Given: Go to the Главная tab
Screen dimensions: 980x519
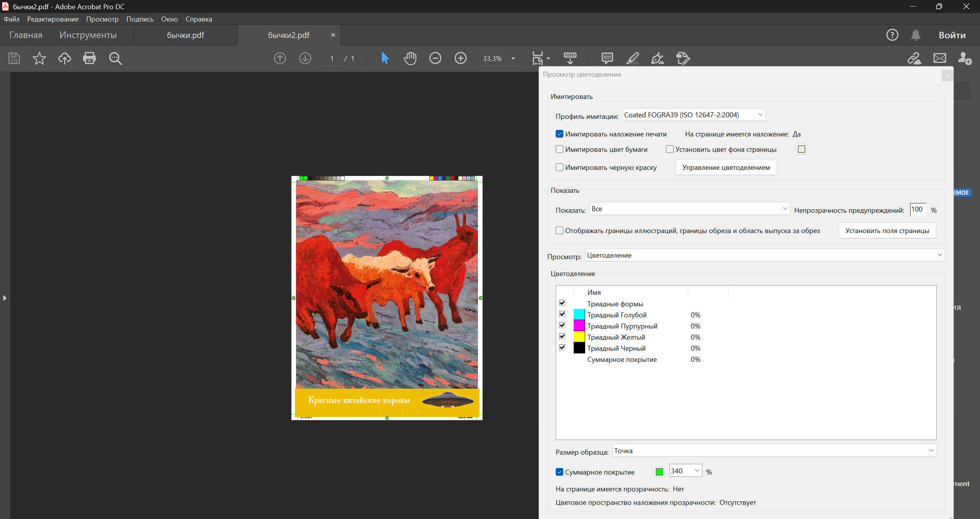Looking at the screenshot, I should coord(26,35).
